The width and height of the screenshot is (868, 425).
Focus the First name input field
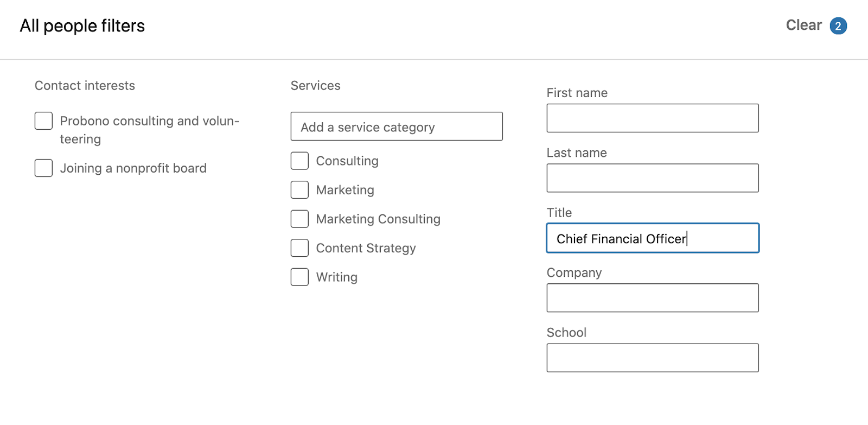click(x=653, y=118)
